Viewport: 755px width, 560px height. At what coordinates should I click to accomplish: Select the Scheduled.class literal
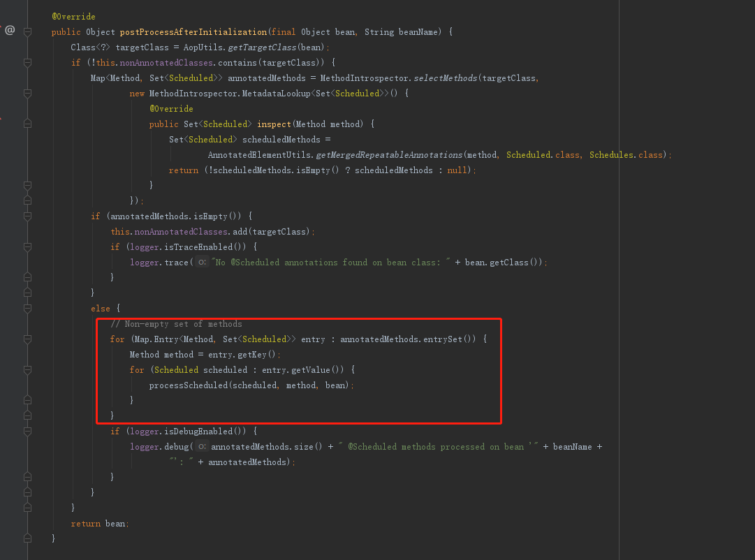tap(545, 154)
